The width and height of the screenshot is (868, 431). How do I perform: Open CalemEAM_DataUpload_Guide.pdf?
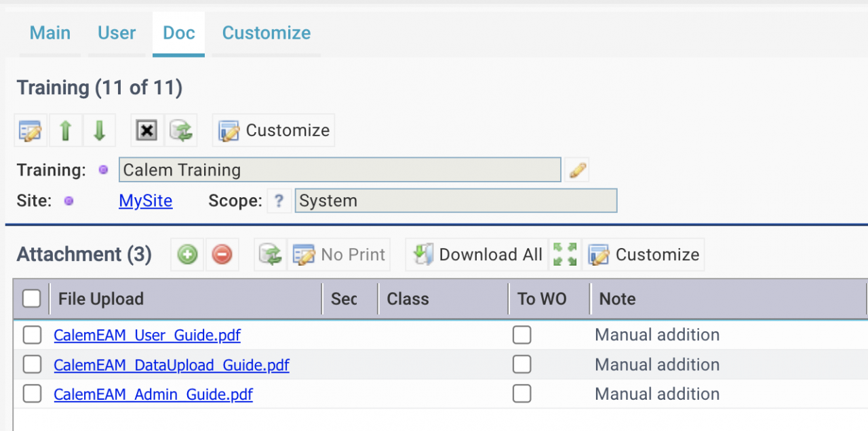[x=172, y=365]
